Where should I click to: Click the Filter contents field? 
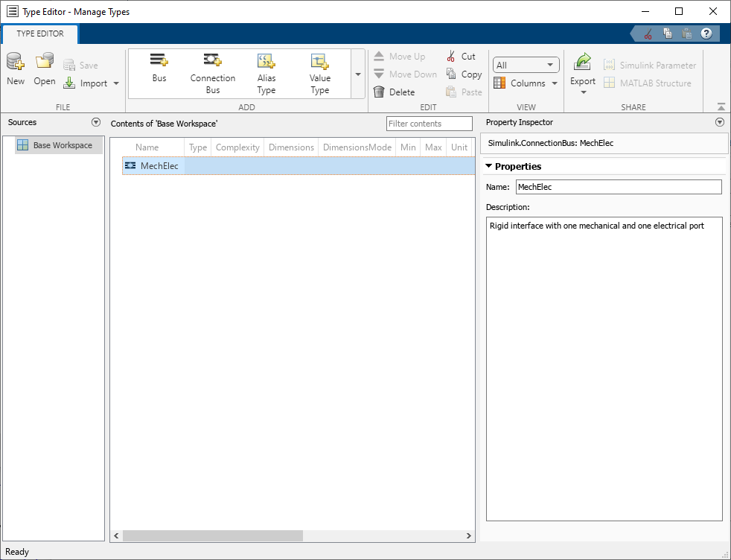pyautogui.click(x=429, y=123)
